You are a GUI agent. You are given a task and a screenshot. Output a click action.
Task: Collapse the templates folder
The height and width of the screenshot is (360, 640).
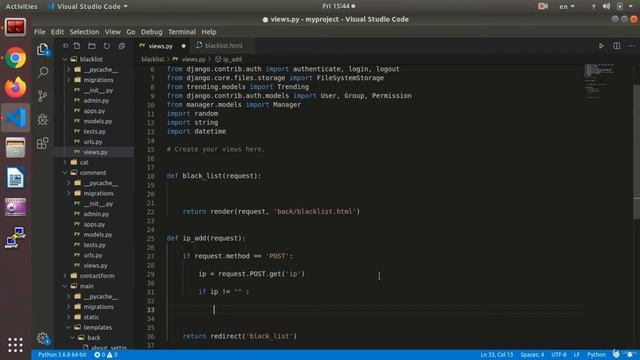coord(68,327)
